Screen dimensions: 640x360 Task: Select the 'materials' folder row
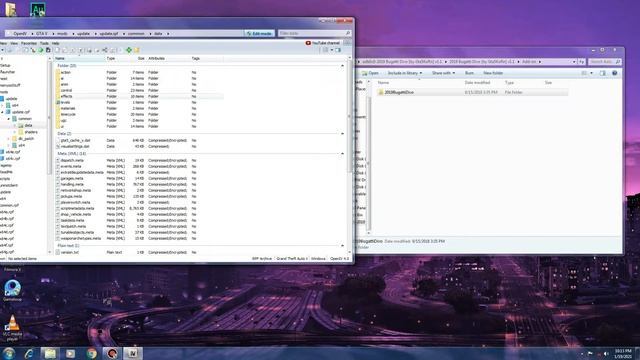(x=139, y=108)
